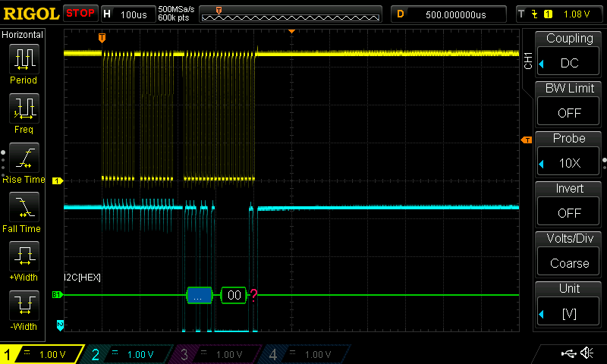
Task: Toggle the Invert OFF setting
Action: coord(570,205)
